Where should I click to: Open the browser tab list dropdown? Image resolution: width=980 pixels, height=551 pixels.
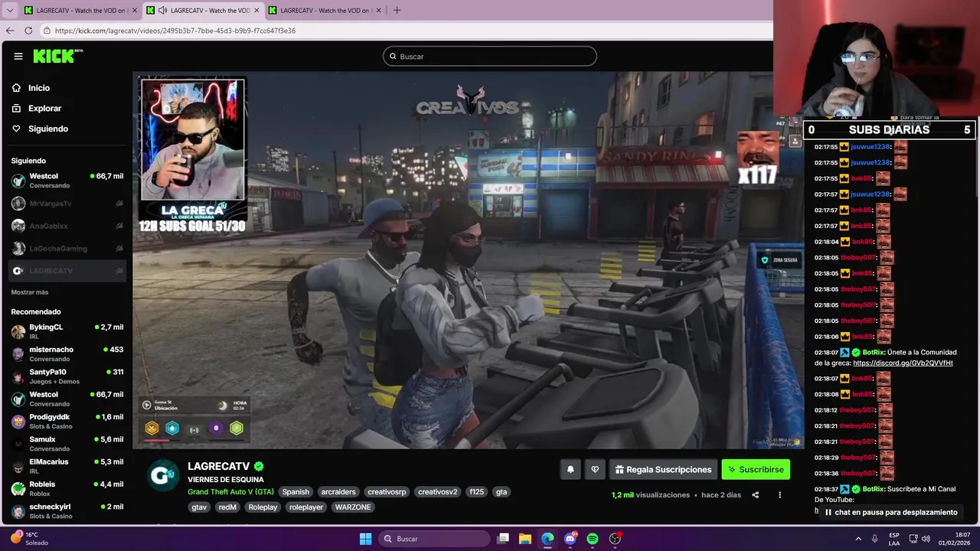point(10,10)
